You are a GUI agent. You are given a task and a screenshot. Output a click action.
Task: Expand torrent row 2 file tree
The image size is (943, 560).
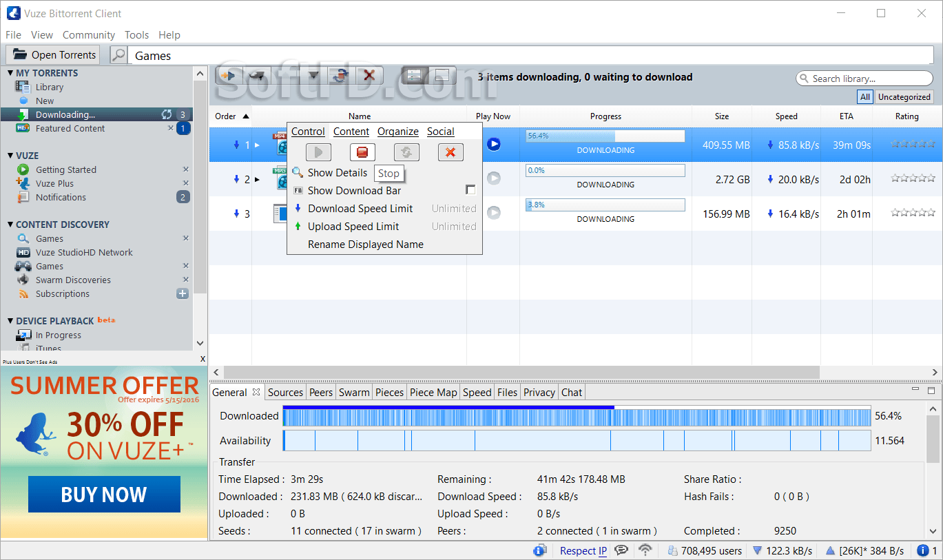tap(258, 179)
